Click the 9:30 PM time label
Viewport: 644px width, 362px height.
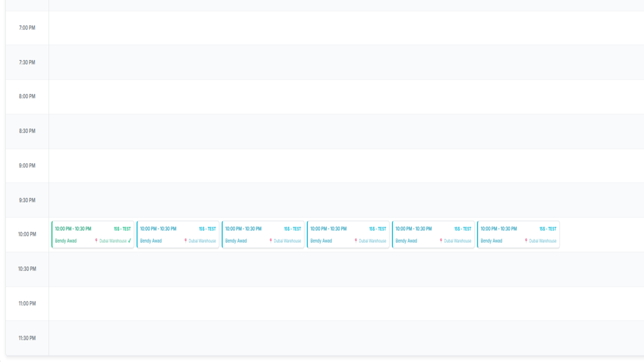pyautogui.click(x=27, y=200)
